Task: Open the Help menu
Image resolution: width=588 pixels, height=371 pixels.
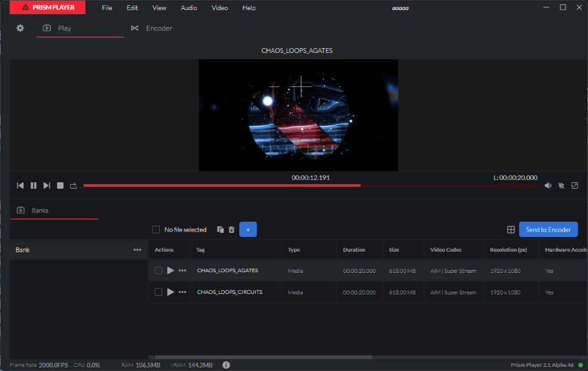Action: point(249,8)
